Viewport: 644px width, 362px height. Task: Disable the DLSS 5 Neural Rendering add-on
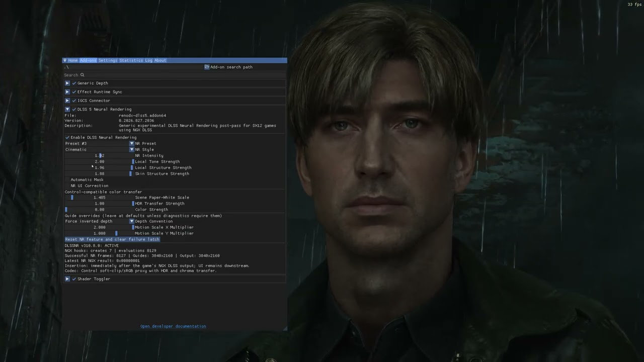pos(74,109)
